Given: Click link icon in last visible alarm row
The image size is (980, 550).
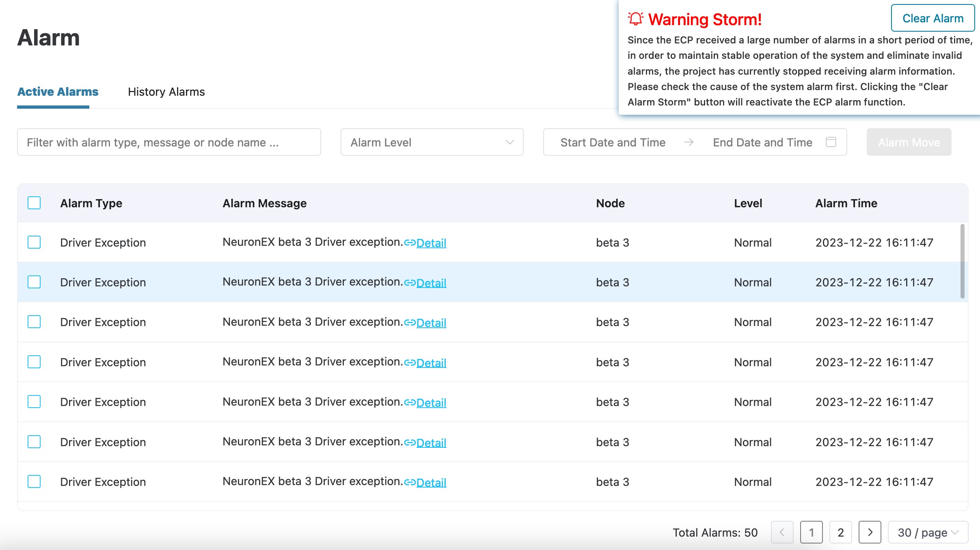Looking at the screenshot, I should click(x=410, y=482).
